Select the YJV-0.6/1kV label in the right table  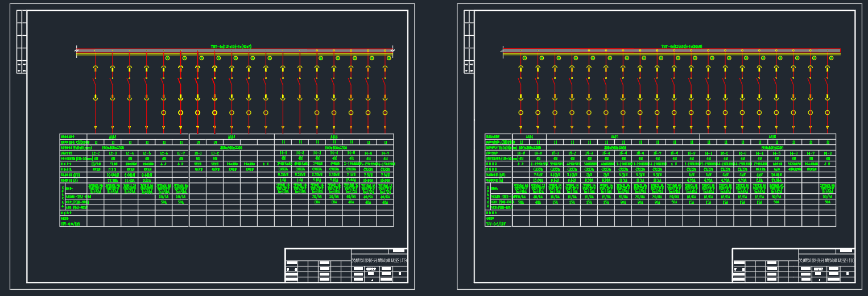(496, 224)
